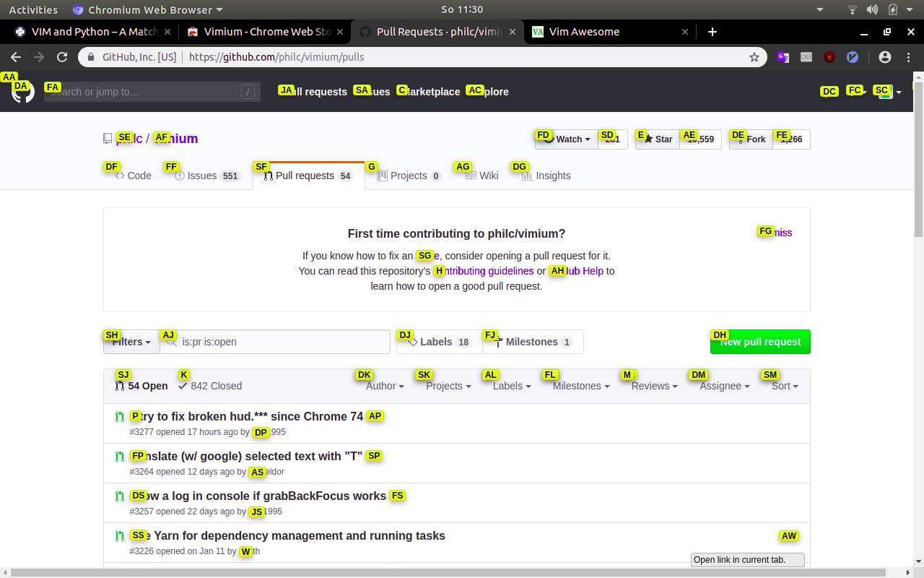Viewport: 924px width, 578px height.
Task: Open the Author filter dropdown
Action: point(384,386)
